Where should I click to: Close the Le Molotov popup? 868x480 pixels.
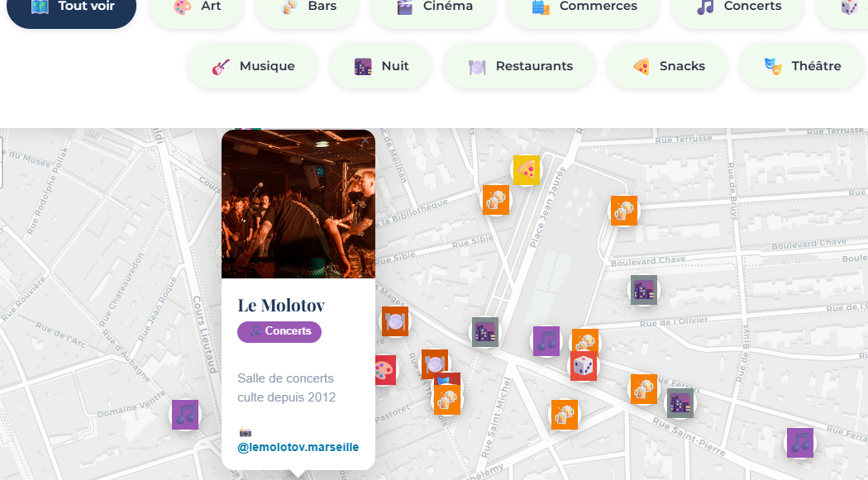[x=365, y=140]
